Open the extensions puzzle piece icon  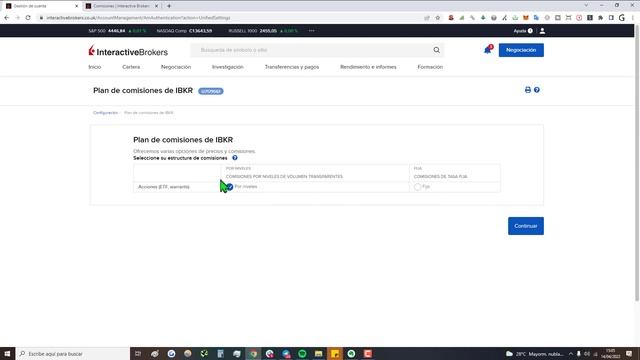600,18
